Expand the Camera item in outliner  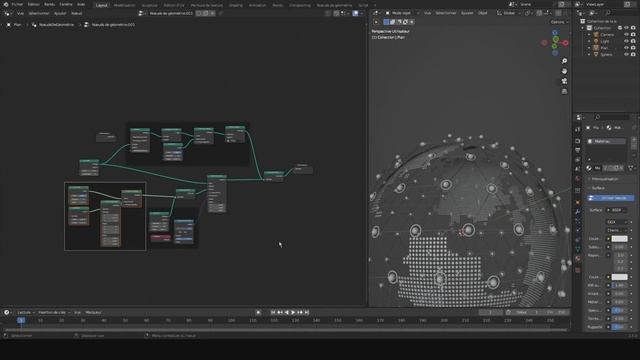pos(589,35)
